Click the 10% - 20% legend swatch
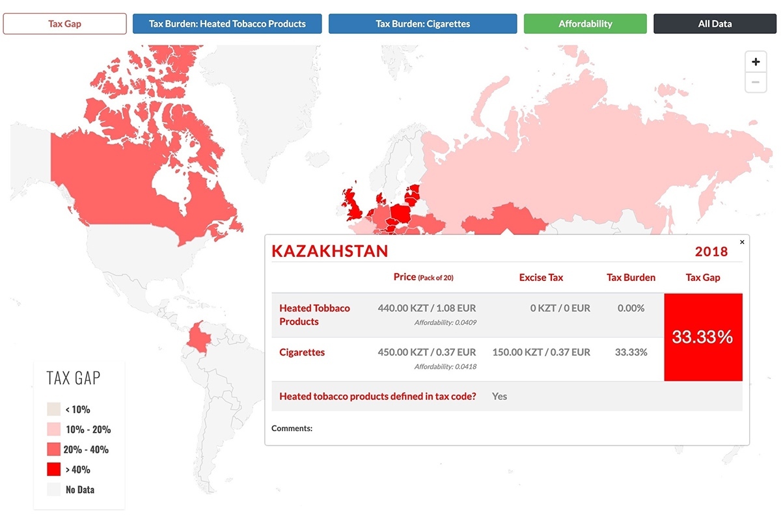The image size is (781, 532). 53,429
